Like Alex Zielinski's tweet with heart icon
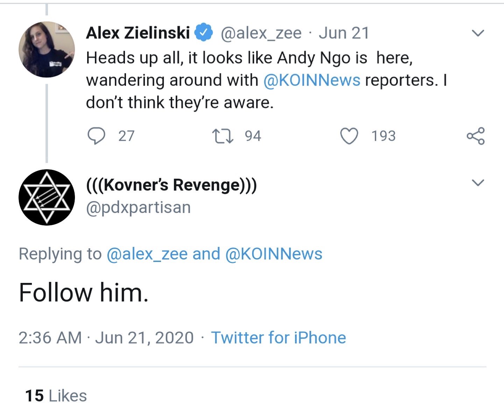This screenshot has height=420, width=504. 349,136
